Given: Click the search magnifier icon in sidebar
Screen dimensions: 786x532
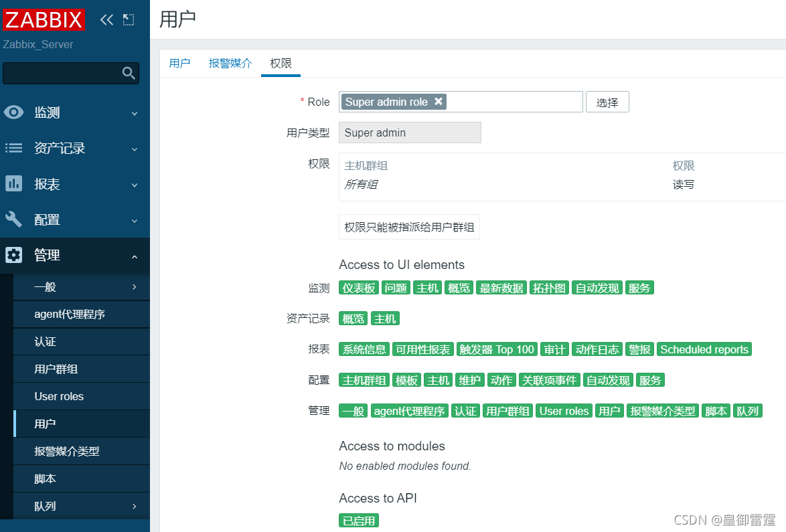Looking at the screenshot, I should coord(128,74).
